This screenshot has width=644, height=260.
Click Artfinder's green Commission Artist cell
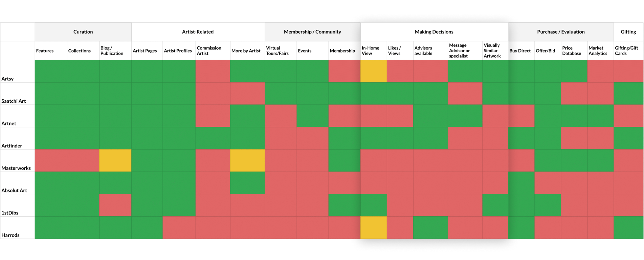(x=213, y=138)
